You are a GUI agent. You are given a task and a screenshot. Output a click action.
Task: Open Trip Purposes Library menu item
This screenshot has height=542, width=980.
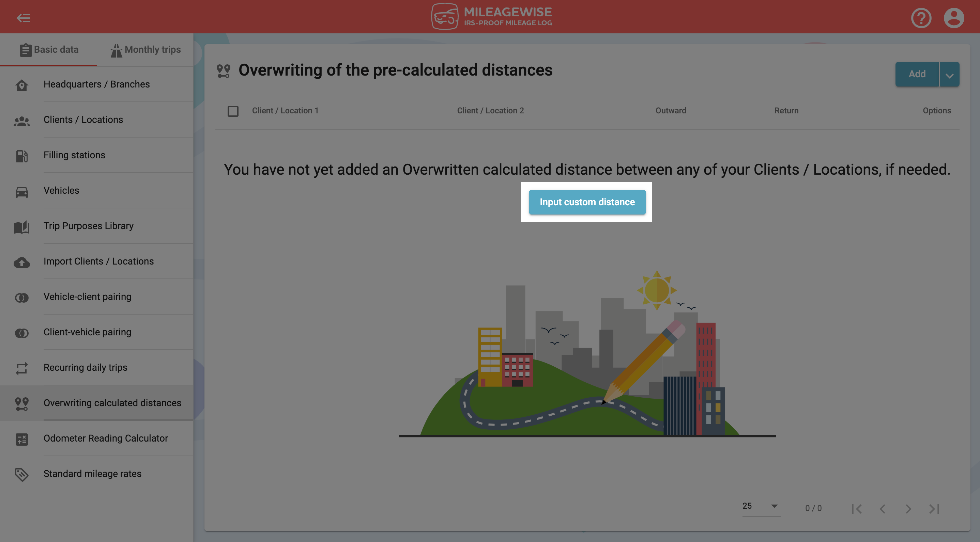(97, 226)
